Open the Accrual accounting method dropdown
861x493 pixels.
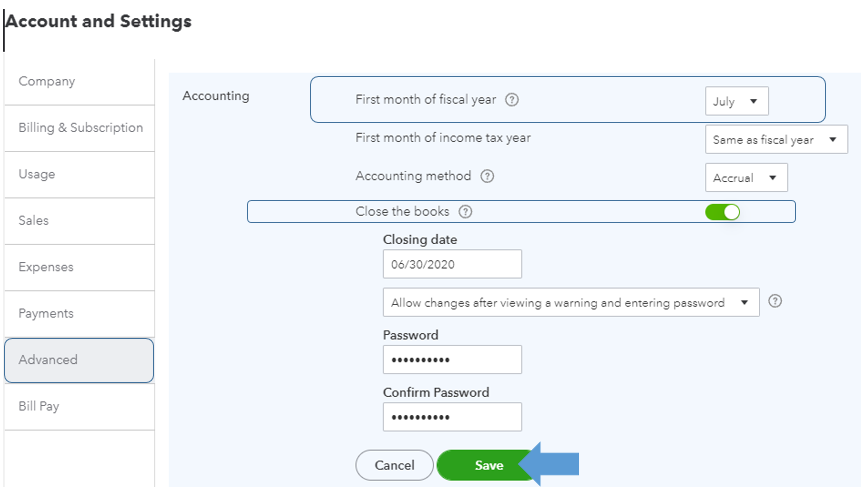pyautogui.click(x=746, y=178)
